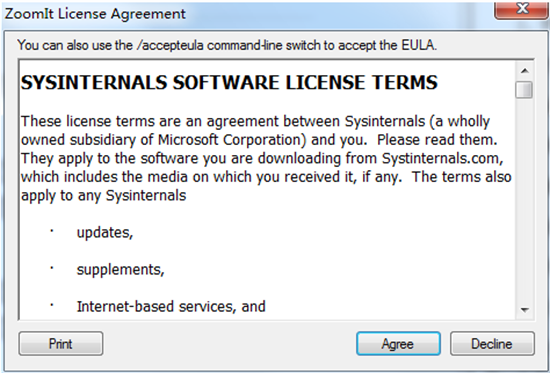This screenshot has width=550, height=373.
Task: Click the bullet dot before 'supplements,'
Action: coord(52,268)
